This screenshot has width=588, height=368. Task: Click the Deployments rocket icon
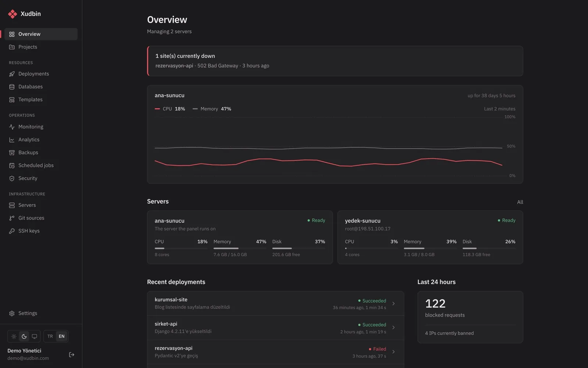(x=12, y=74)
